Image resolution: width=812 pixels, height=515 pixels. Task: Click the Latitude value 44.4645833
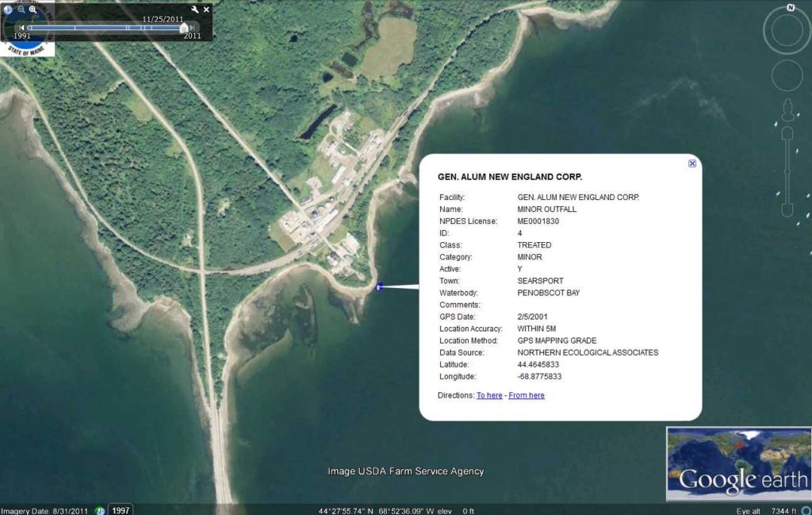point(538,365)
